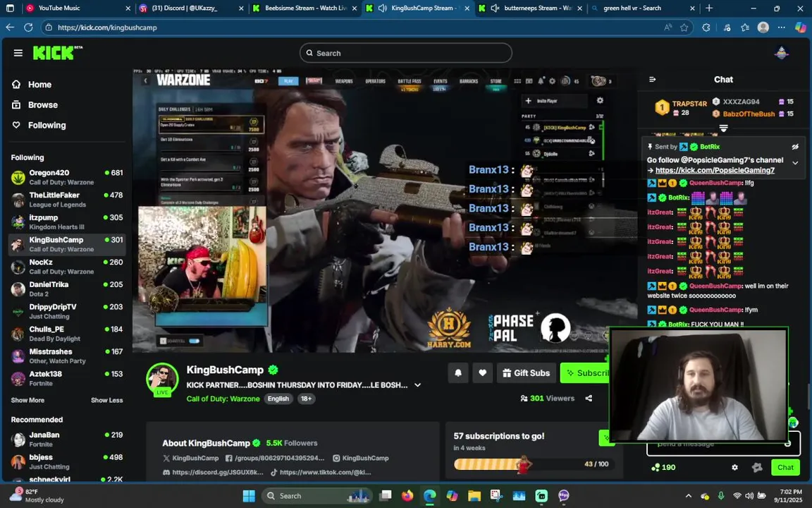Screen dimensions: 812x508
Task: Click Show Less in Following list
Action: point(106,400)
